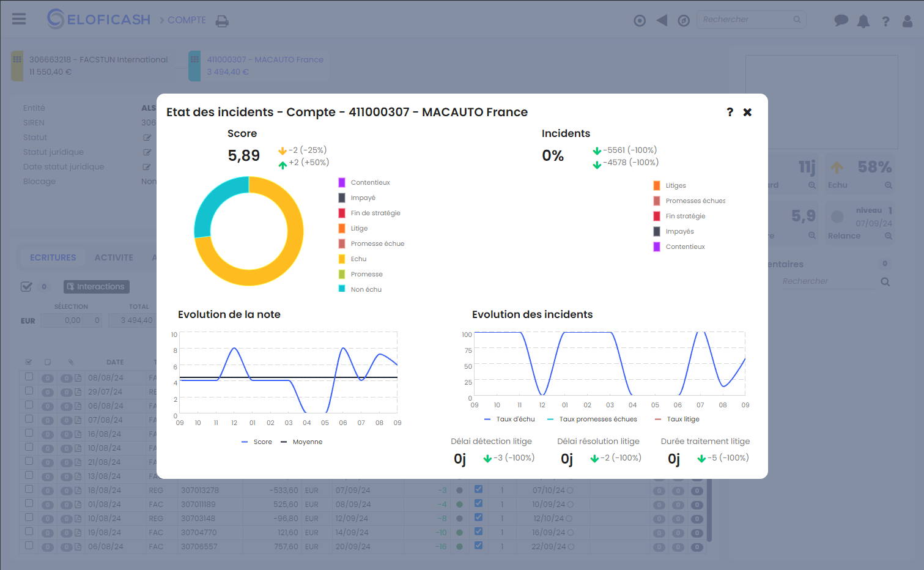The height and width of the screenshot is (570, 924).
Task: Check the row dated 19/08/24
Action: [29, 531]
